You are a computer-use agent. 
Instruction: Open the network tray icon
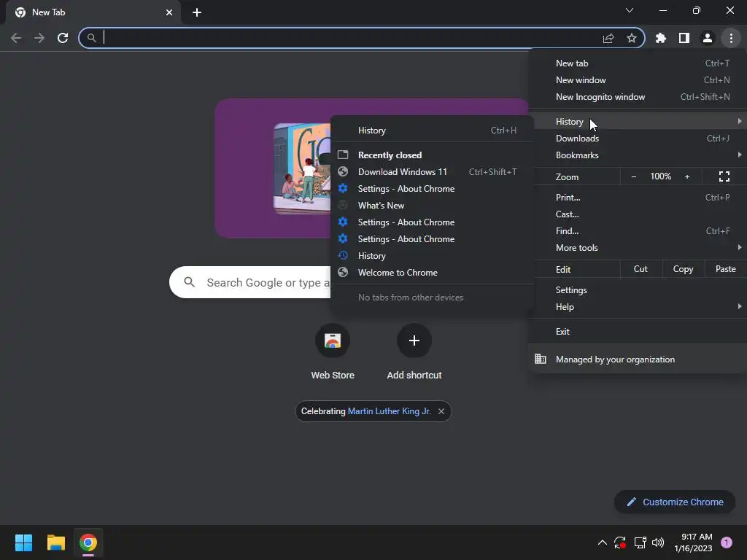coord(640,542)
